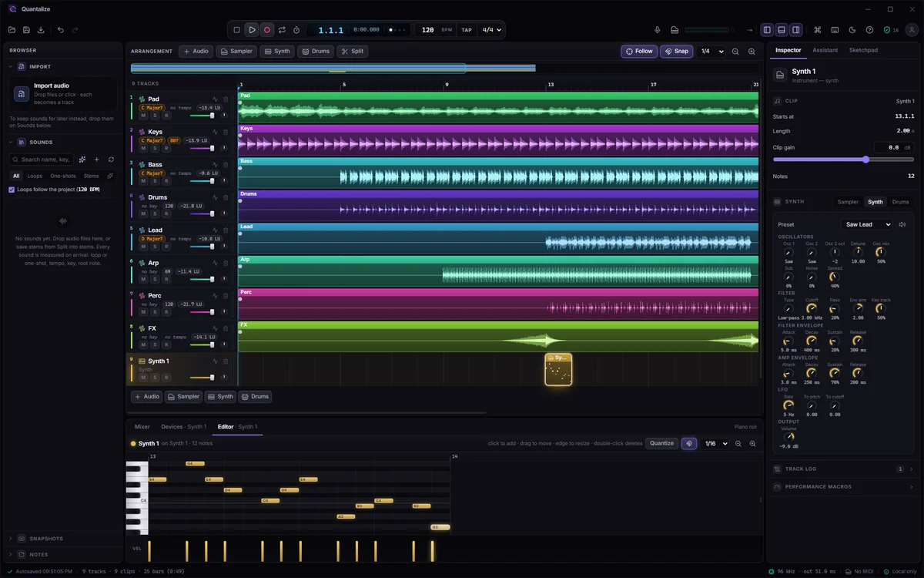This screenshot has height=578, width=924.
Task: Mute the Pad track
Action: [x=143, y=116]
